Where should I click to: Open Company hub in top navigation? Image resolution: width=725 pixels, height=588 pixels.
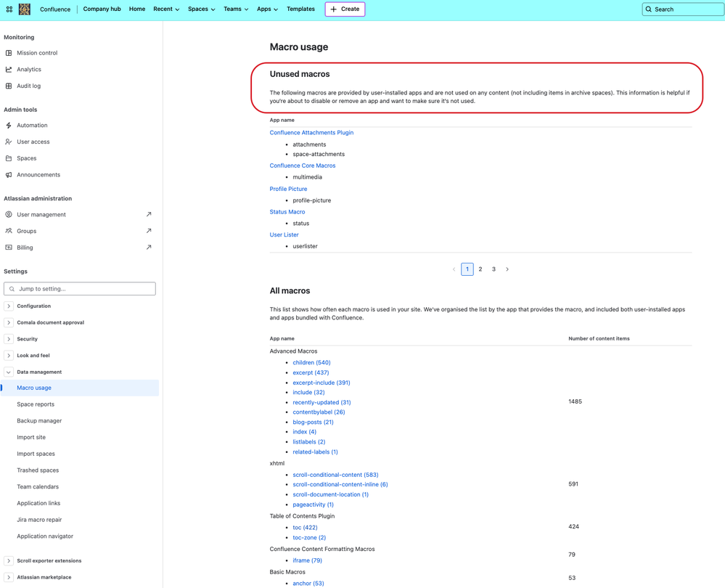[102, 9]
